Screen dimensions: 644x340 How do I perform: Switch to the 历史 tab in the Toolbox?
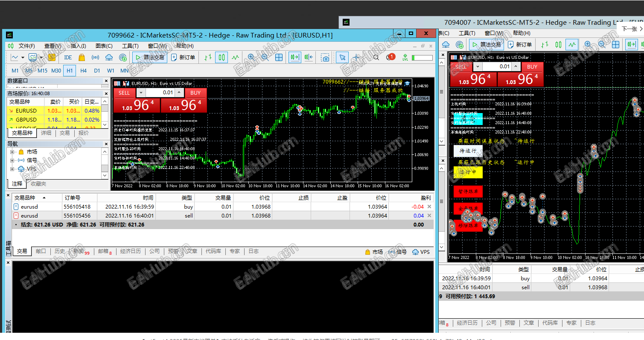(60, 251)
